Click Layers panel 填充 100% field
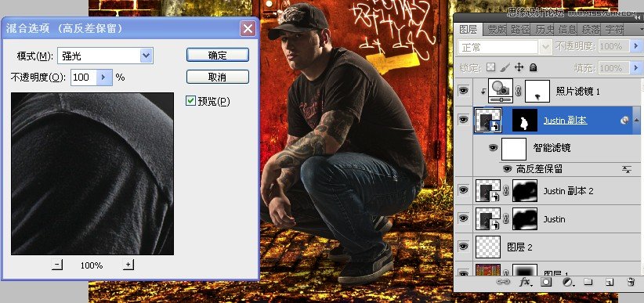The width and height of the screenshot is (644, 303). (x=614, y=67)
